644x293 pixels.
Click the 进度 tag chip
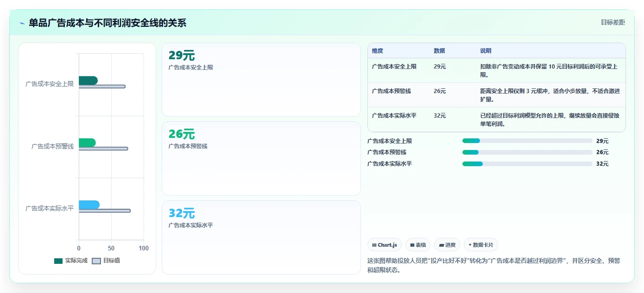coord(447,245)
